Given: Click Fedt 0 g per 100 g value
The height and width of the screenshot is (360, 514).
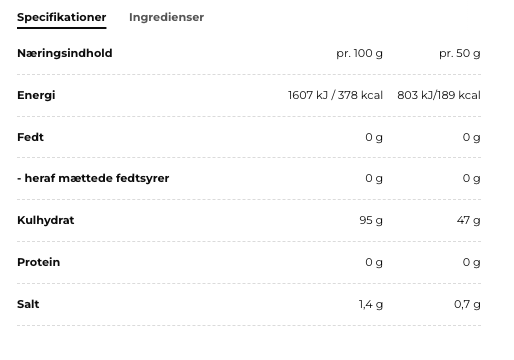Looking at the screenshot, I should 374,137.
